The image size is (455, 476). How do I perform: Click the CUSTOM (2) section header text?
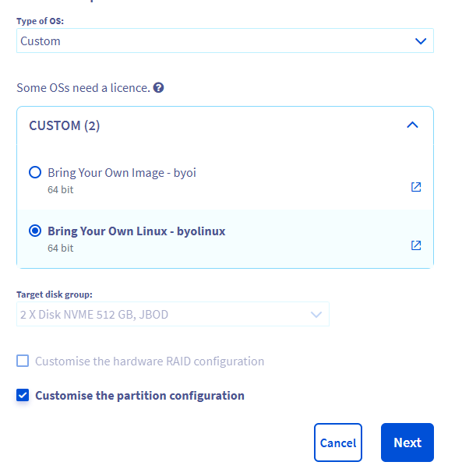tap(65, 125)
